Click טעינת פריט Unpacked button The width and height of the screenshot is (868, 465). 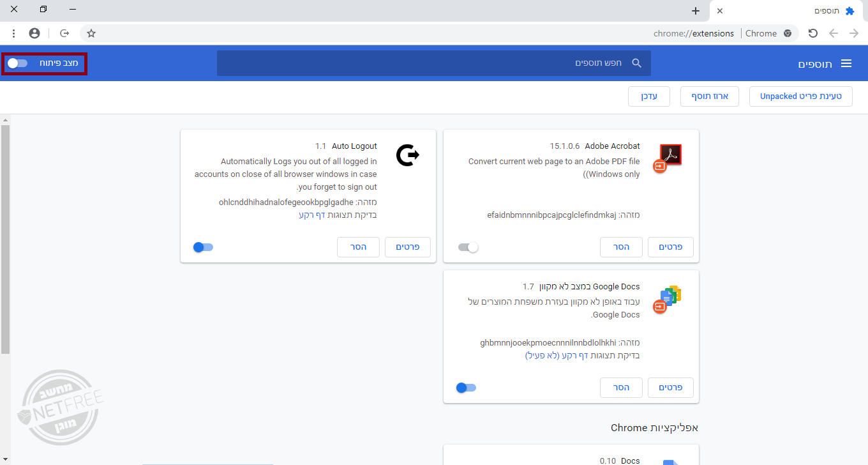(x=801, y=96)
